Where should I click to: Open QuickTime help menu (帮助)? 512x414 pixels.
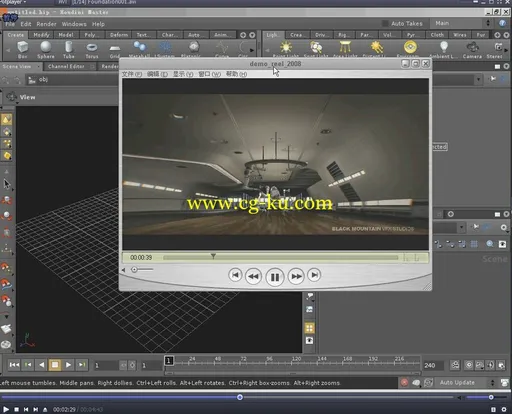[236, 74]
